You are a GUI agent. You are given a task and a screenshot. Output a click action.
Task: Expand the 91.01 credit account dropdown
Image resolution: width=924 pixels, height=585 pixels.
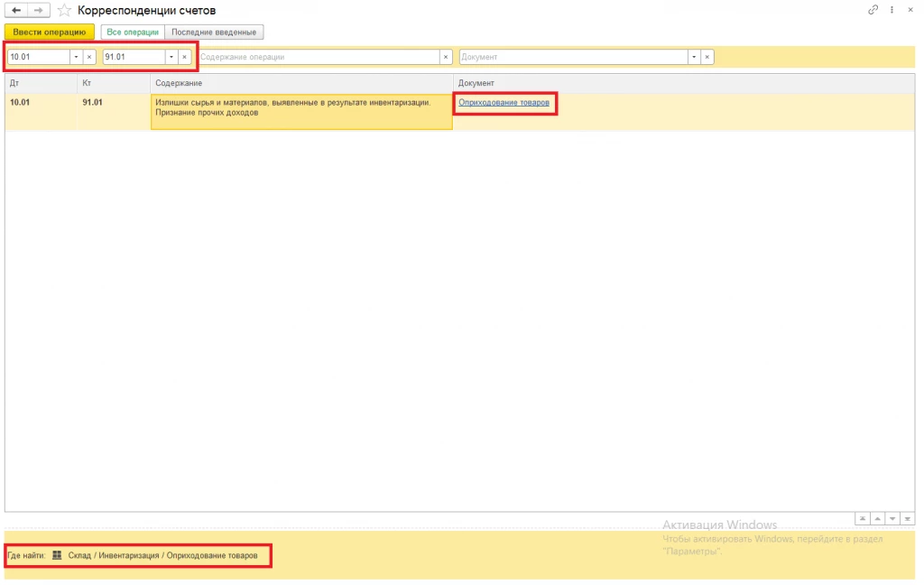point(171,57)
